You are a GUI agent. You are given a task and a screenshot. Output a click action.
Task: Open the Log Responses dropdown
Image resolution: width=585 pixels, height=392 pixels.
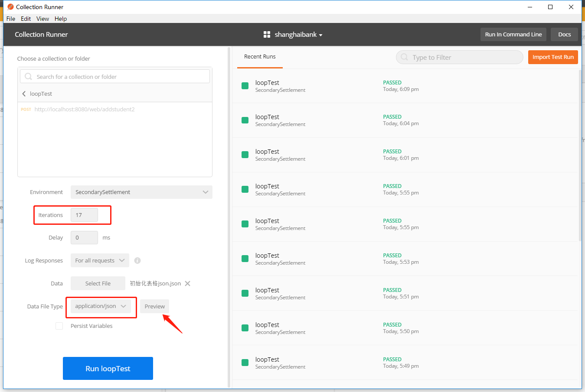click(99, 260)
